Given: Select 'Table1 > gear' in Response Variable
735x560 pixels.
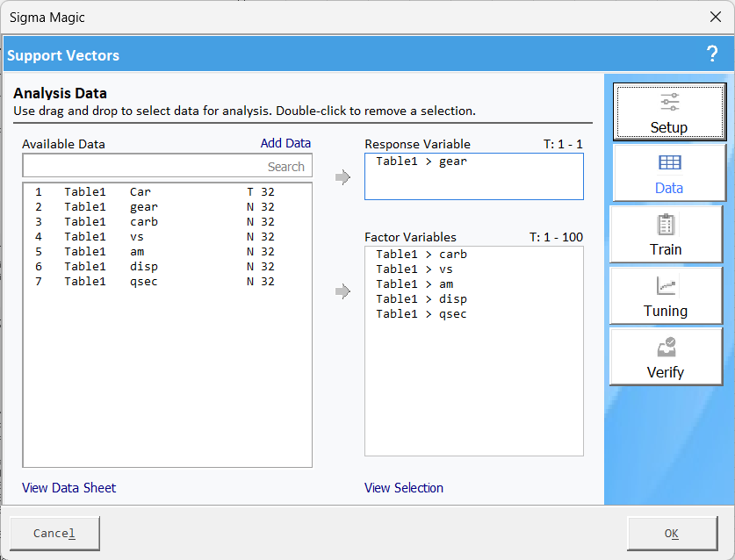Looking at the screenshot, I should click(x=422, y=162).
